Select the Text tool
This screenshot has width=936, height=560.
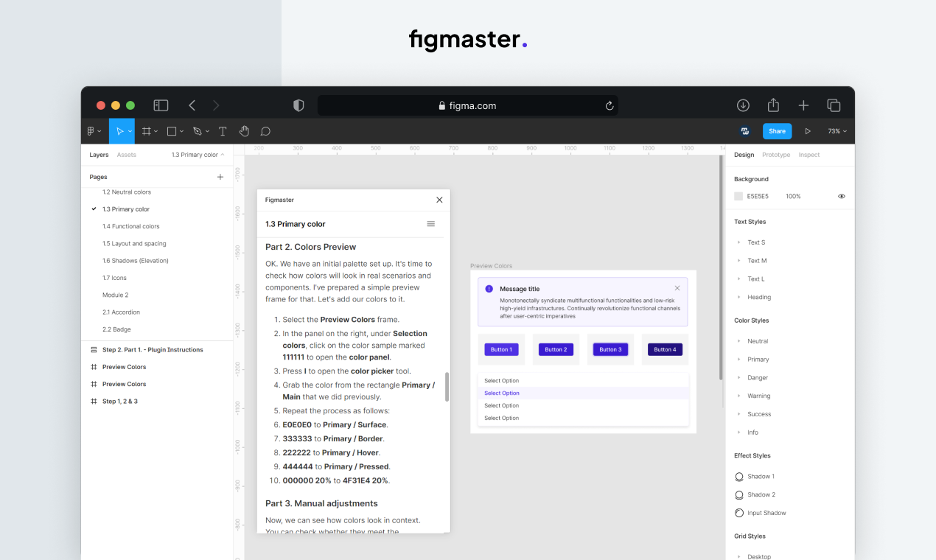click(x=222, y=130)
